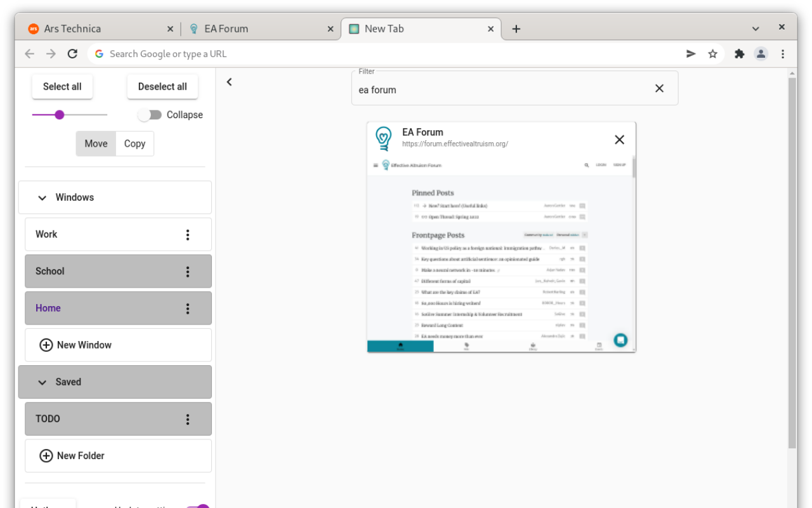The image size is (812, 508).
Task: Switch to the EA Forum browser tab
Action: coord(261,29)
